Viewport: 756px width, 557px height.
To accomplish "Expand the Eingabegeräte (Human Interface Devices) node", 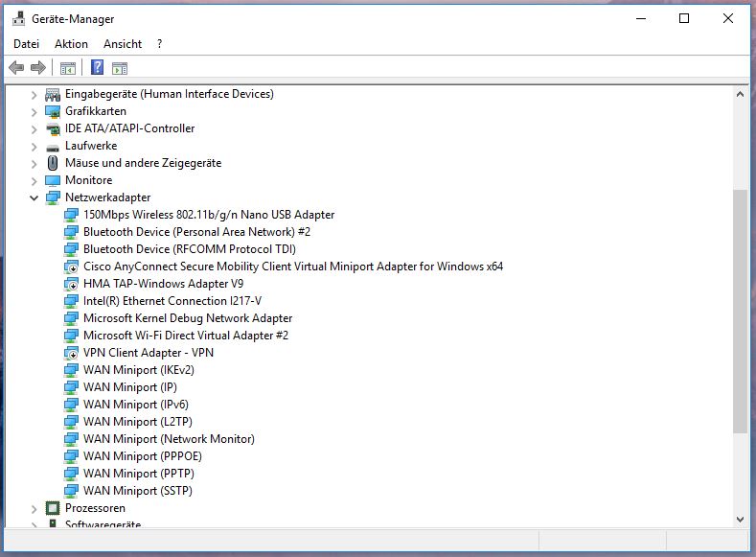I will click(x=34, y=95).
